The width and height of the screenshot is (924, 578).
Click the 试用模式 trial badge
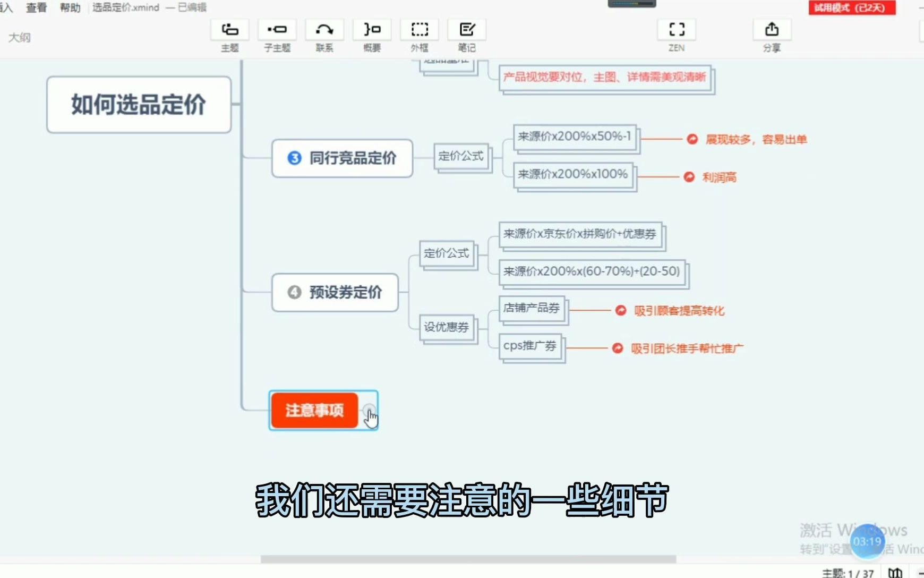pos(852,7)
